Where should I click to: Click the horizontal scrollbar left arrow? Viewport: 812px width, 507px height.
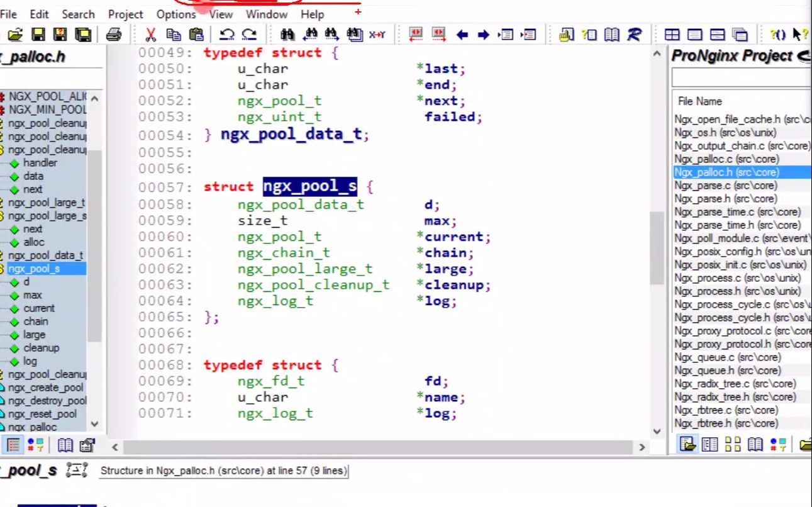click(115, 447)
